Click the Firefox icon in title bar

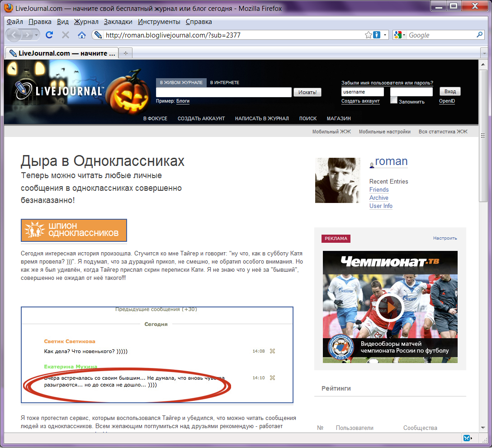9,8
